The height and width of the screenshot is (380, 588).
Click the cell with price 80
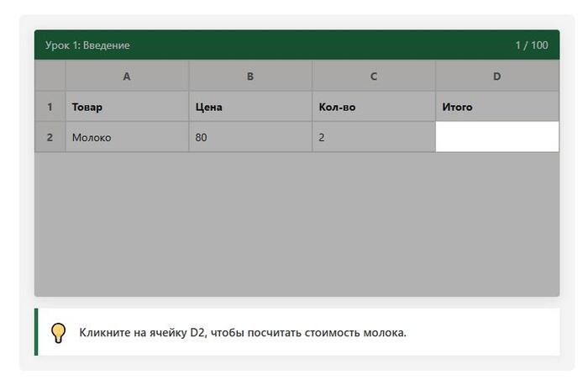250,137
